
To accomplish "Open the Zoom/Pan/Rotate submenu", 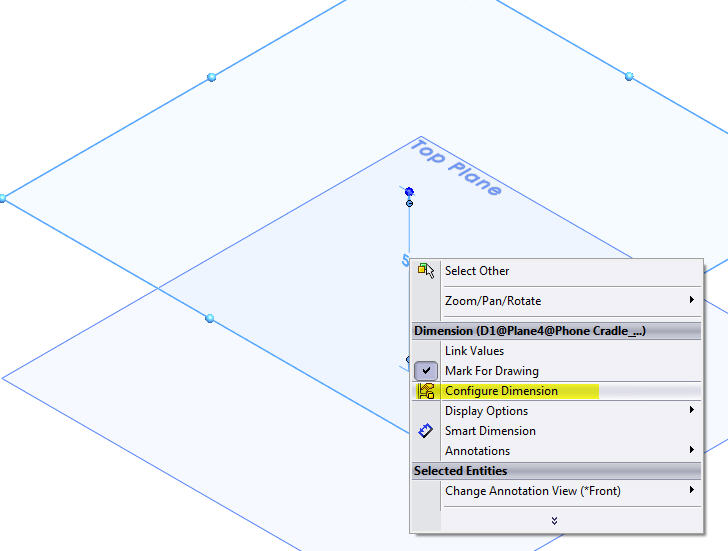I will [x=493, y=301].
